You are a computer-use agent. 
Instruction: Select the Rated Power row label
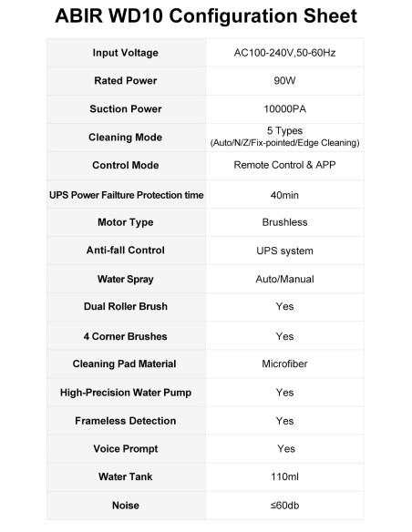coord(126,80)
